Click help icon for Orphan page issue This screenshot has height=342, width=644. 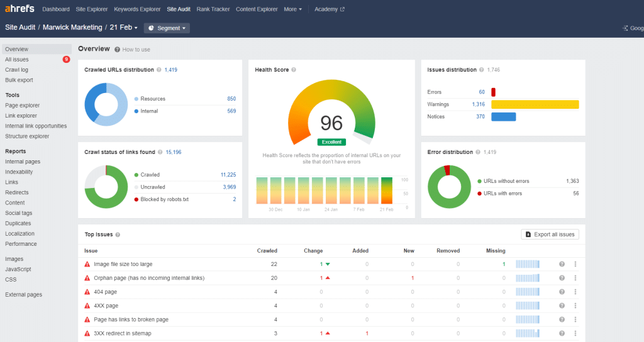[562, 278]
